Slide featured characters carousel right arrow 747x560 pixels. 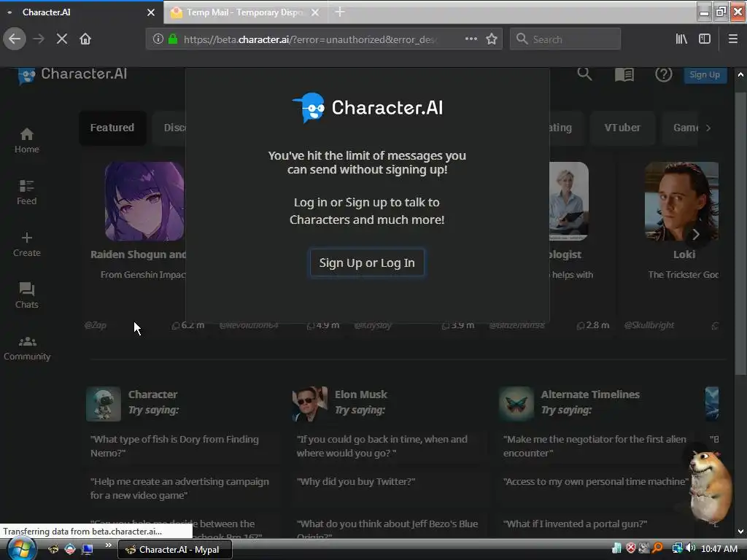(x=695, y=234)
